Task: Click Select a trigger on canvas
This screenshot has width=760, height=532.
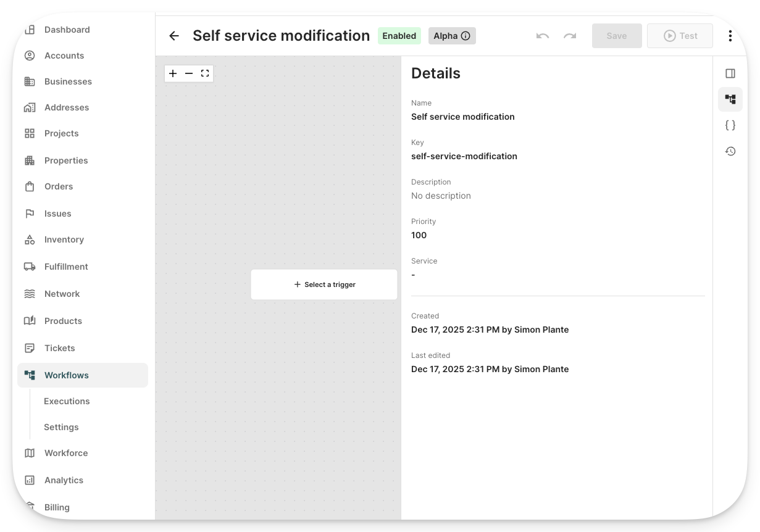Action: click(324, 285)
